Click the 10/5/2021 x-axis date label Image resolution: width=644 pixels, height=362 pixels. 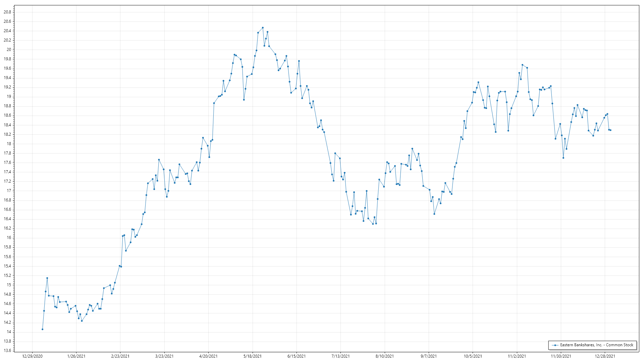coord(473,356)
